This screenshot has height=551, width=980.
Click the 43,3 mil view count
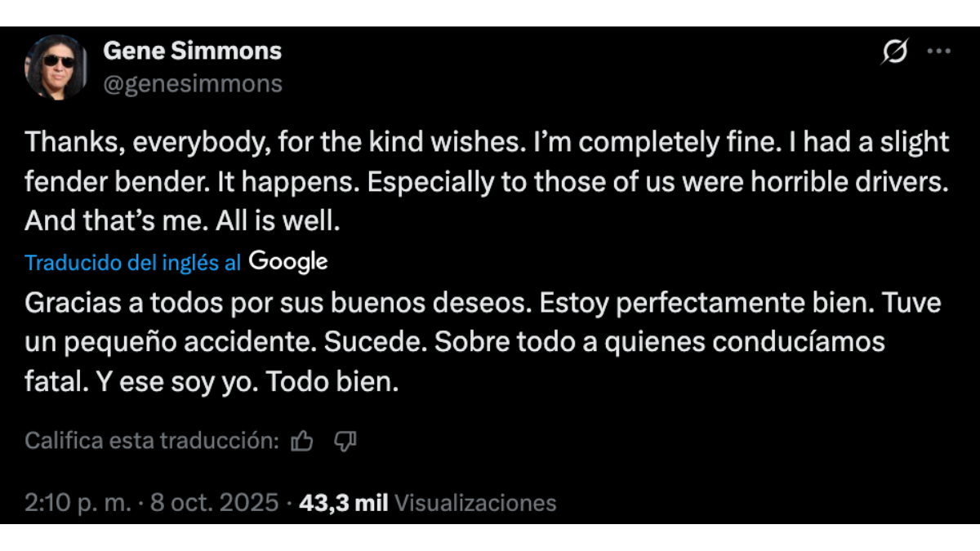pos(343,503)
